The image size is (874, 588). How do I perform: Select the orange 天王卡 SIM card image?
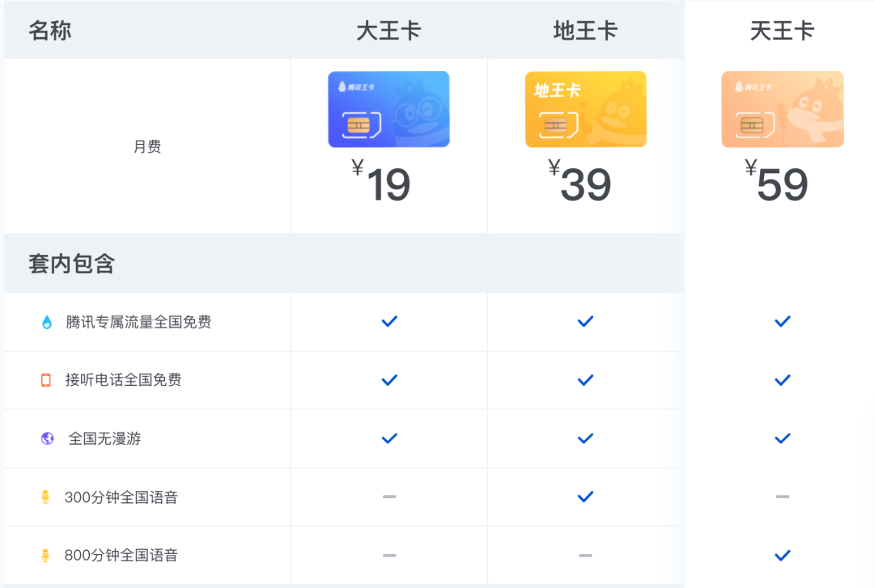pyautogui.click(x=782, y=109)
